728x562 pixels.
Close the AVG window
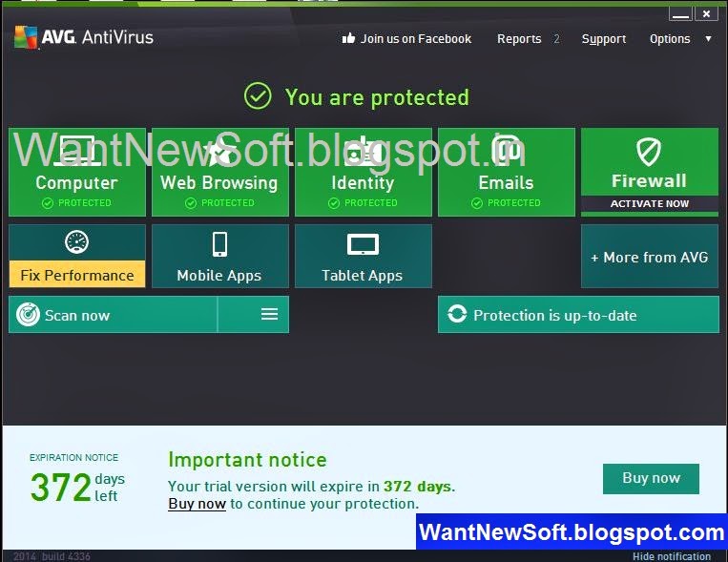[707, 14]
